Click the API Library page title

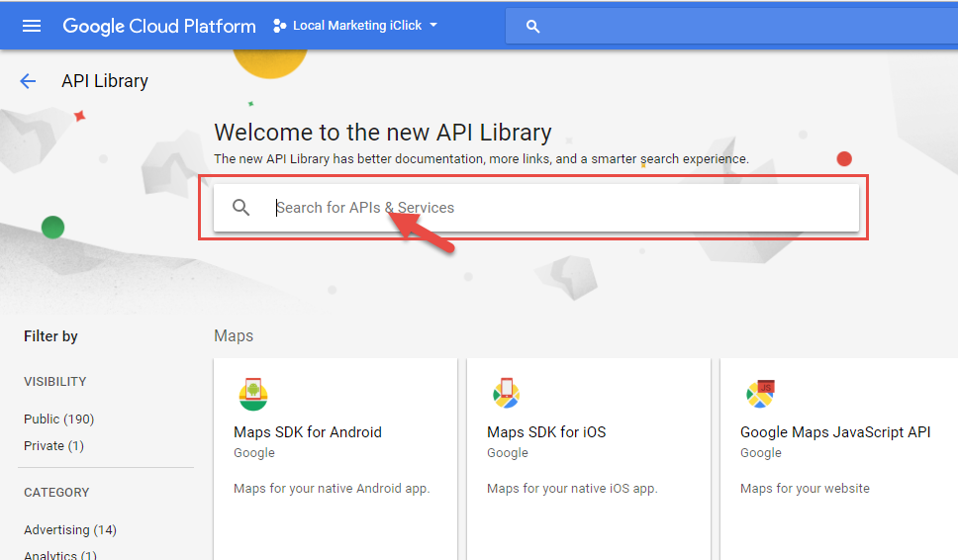tap(105, 80)
